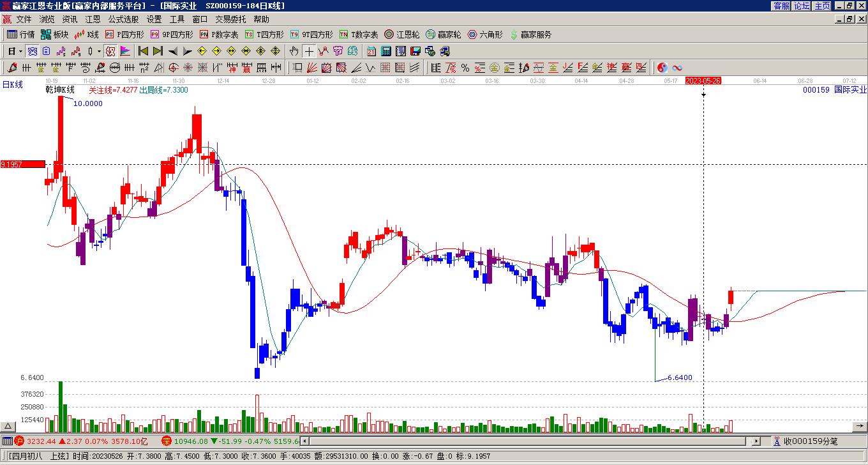The height and width of the screenshot is (465, 868).
Task: Open the T数字表 tool
Action: [x=359, y=34]
